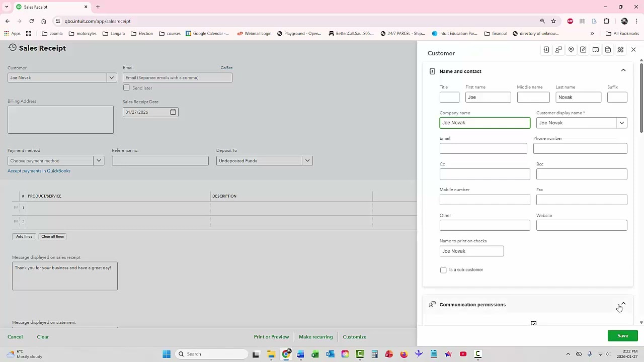Screen dimensions: 644x362
Task: Click Clear all lines button
Action: [x=52, y=236]
